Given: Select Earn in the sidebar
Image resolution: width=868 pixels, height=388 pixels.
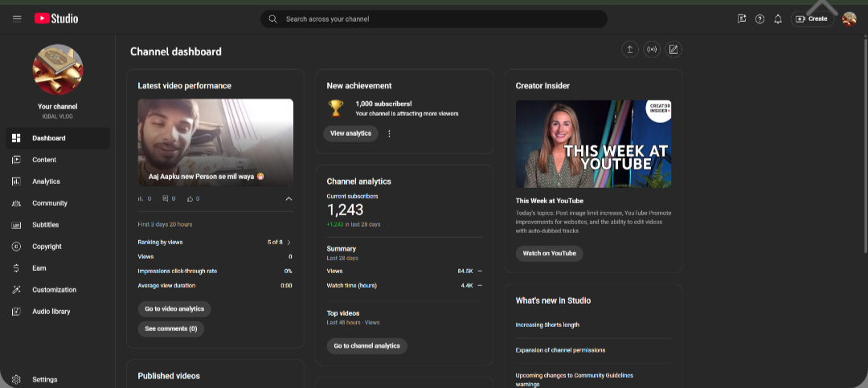Looking at the screenshot, I should [39, 268].
